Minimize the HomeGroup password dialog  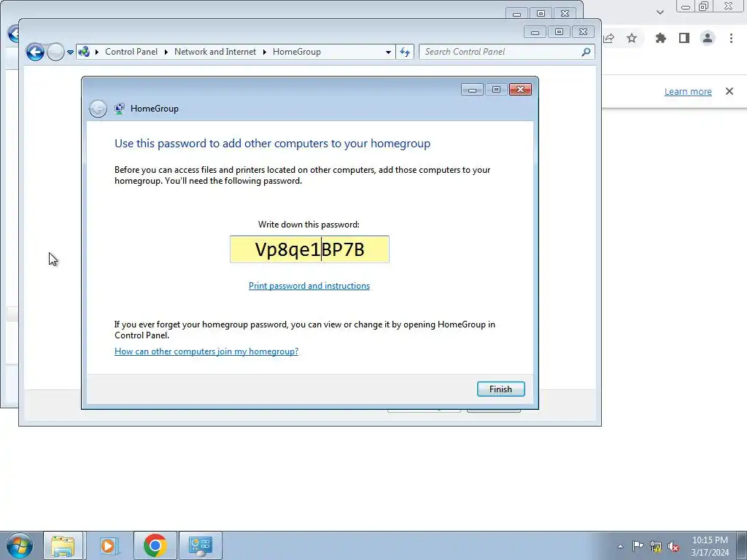(472, 90)
